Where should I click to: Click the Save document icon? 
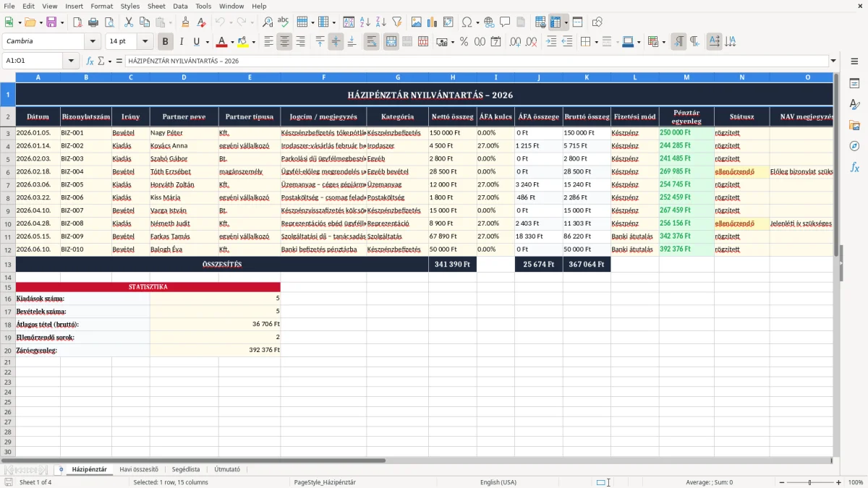[51, 22]
